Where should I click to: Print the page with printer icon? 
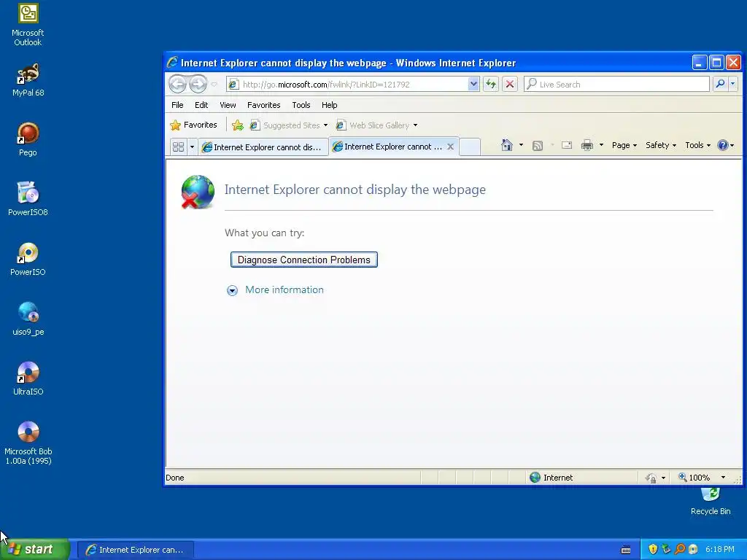[x=587, y=145]
